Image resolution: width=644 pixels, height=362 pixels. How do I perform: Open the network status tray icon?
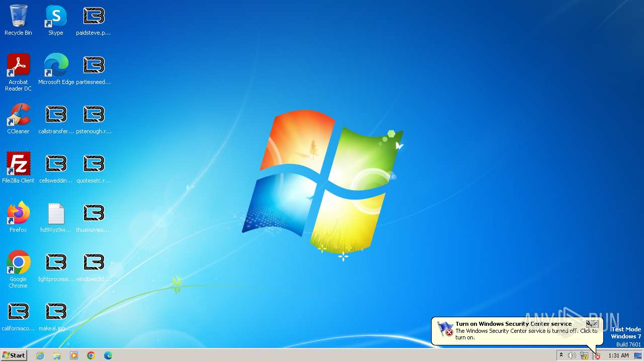[584, 355]
